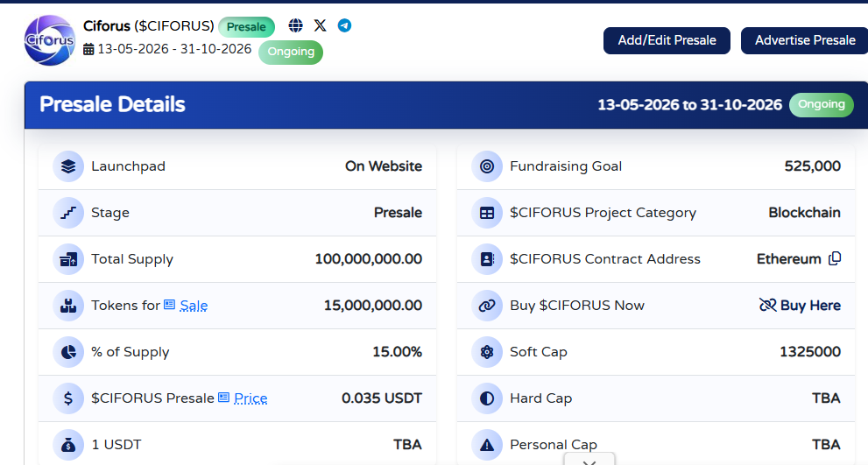
Task: Click the 100,000,000.00 total supply value
Action: (369, 259)
